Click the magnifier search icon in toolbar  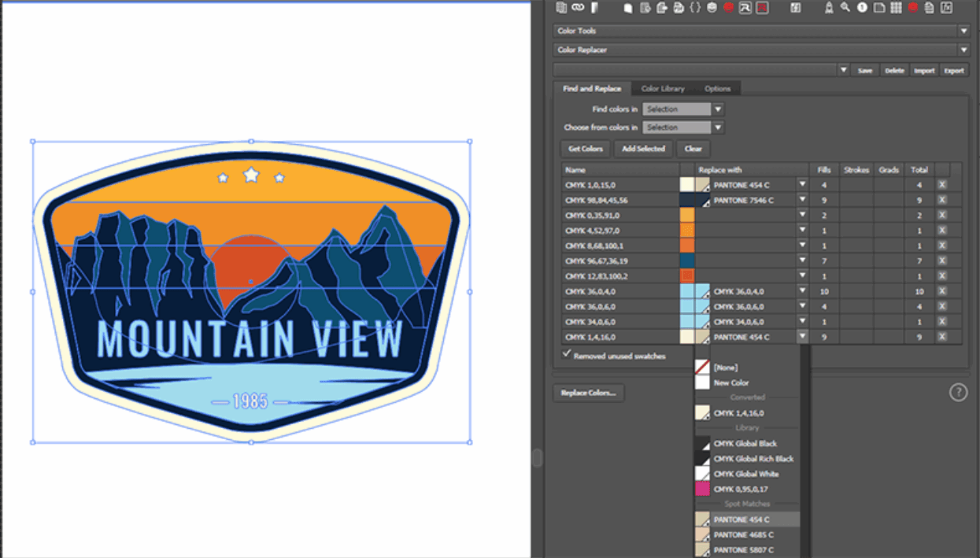click(x=845, y=8)
